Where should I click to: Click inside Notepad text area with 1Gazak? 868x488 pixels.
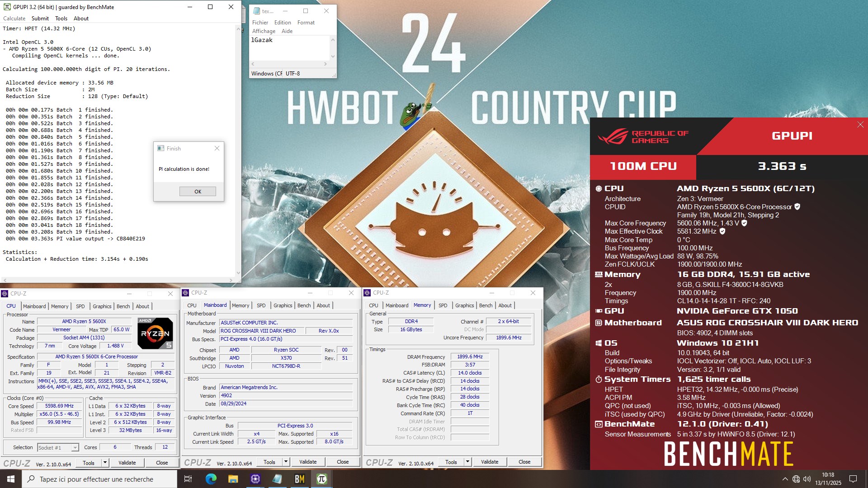290,48
